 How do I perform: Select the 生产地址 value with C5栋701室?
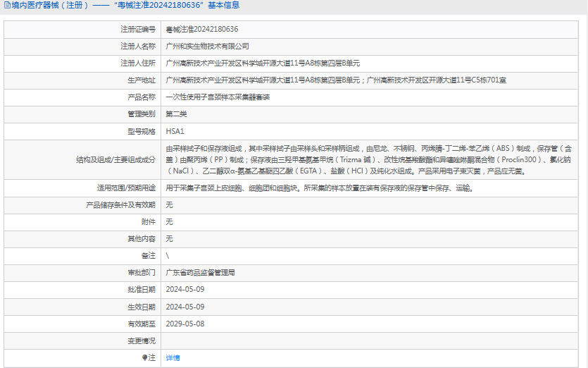[336, 80]
